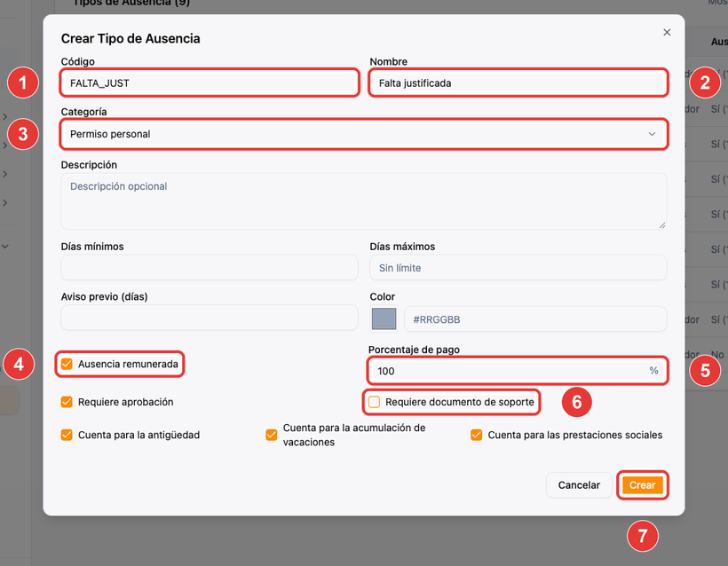Click the Crear button
Image resolution: width=728 pixels, height=566 pixels.
point(643,484)
